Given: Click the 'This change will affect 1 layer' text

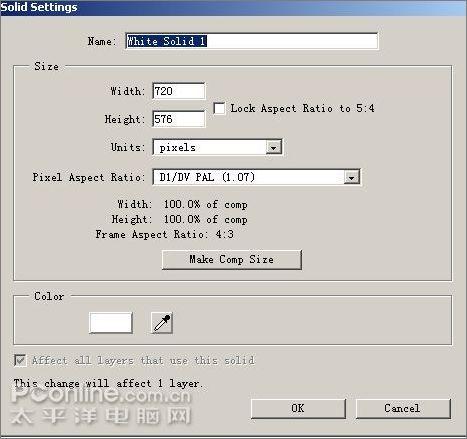Looking at the screenshot, I should [x=108, y=384].
